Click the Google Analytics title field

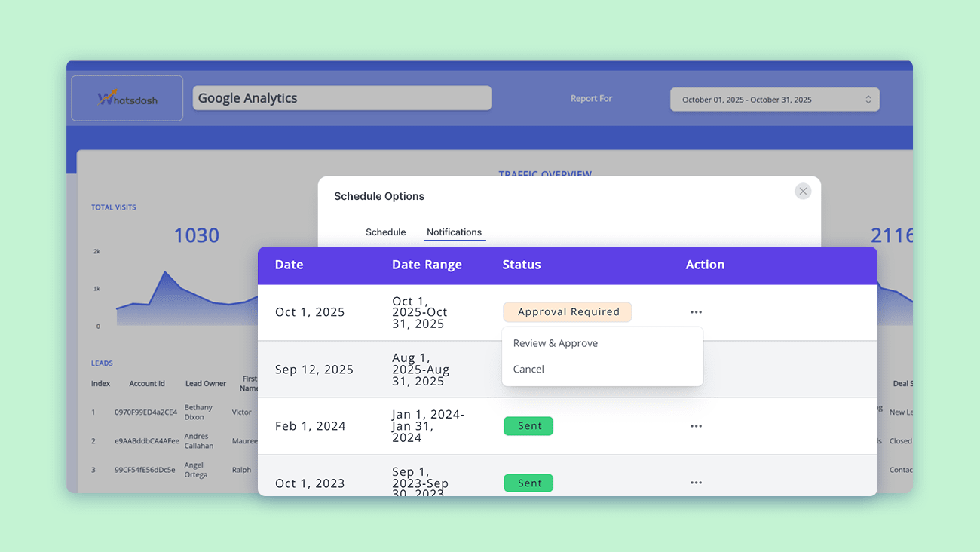[x=341, y=97]
